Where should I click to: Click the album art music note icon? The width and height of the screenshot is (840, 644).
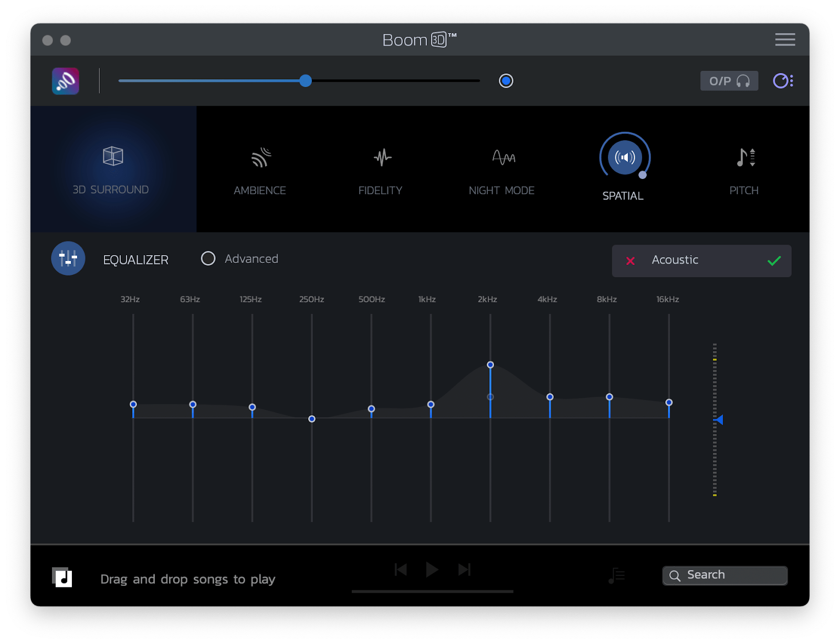coord(62,577)
